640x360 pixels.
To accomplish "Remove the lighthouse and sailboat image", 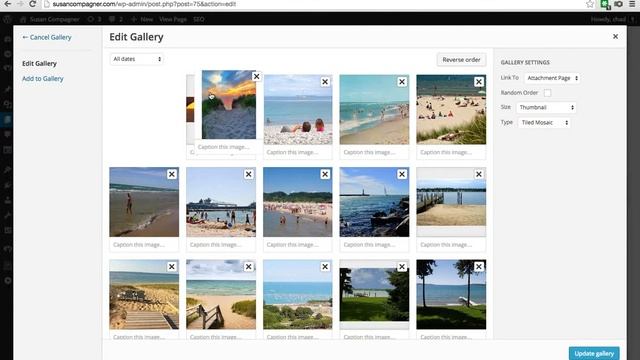I will coord(402,174).
